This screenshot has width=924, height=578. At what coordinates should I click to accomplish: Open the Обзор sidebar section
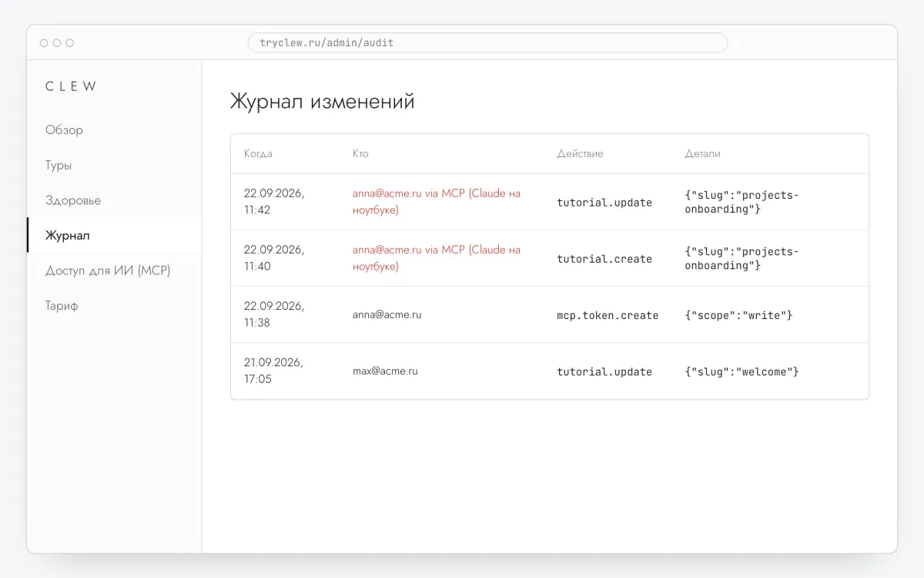pyautogui.click(x=64, y=130)
